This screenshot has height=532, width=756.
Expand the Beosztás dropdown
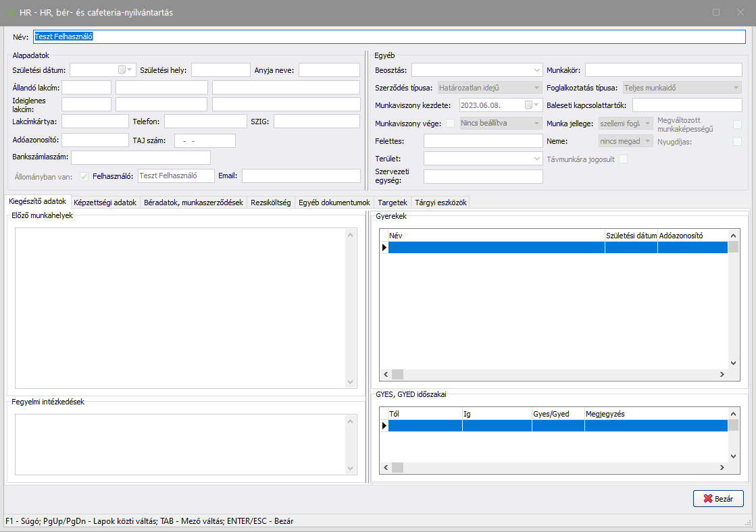click(536, 70)
